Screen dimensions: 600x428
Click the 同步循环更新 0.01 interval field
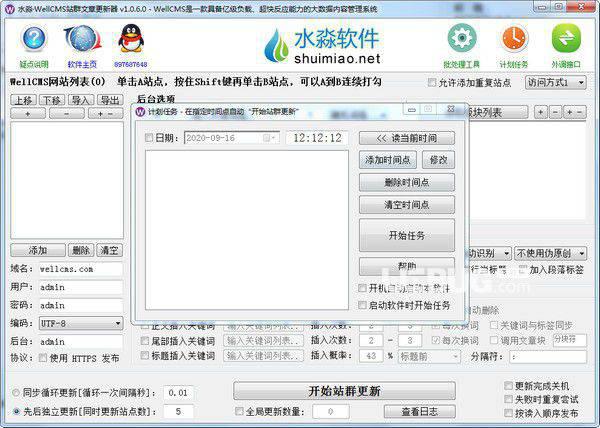click(178, 393)
